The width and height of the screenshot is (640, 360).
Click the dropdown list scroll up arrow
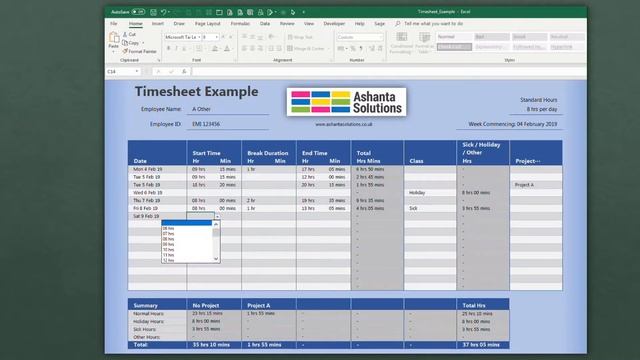(216, 224)
